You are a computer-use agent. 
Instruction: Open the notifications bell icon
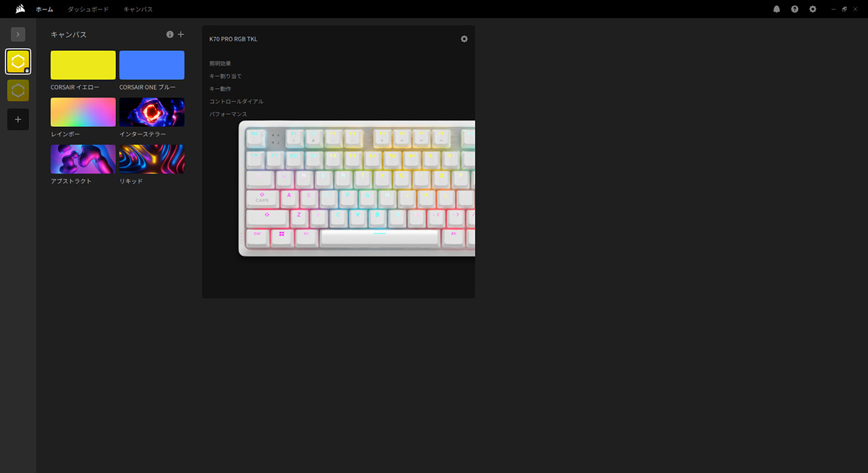click(776, 10)
